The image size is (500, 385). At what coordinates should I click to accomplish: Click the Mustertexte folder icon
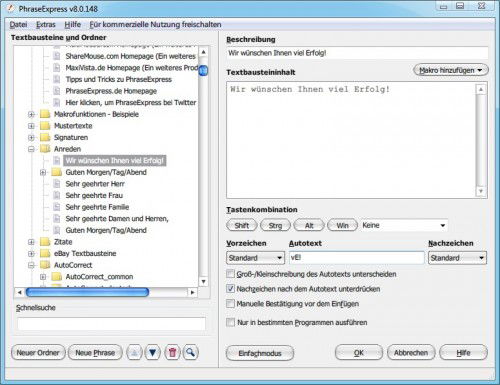pos(45,126)
